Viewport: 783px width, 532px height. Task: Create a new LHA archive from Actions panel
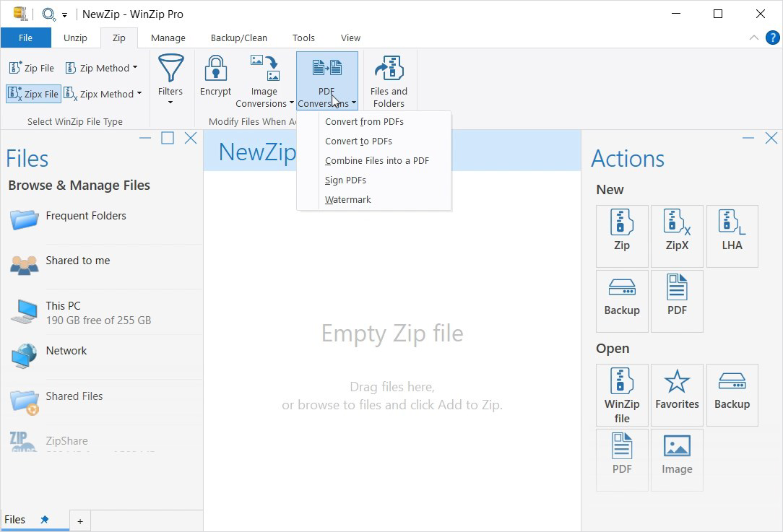click(x=732, y=236)
